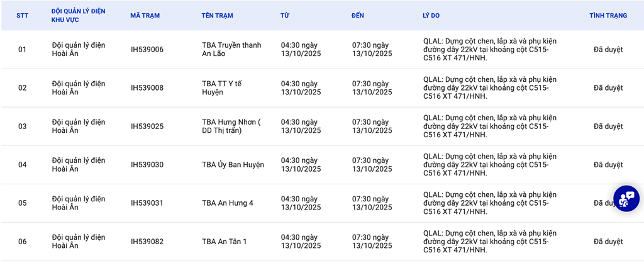Click the Tên Trạm column header
Viewport: 644px width, 263px height.
click(218, 16)
